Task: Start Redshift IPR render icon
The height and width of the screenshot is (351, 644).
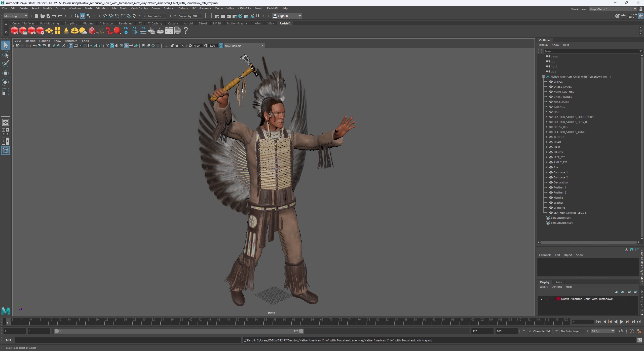Action: (x=31, y=31)
